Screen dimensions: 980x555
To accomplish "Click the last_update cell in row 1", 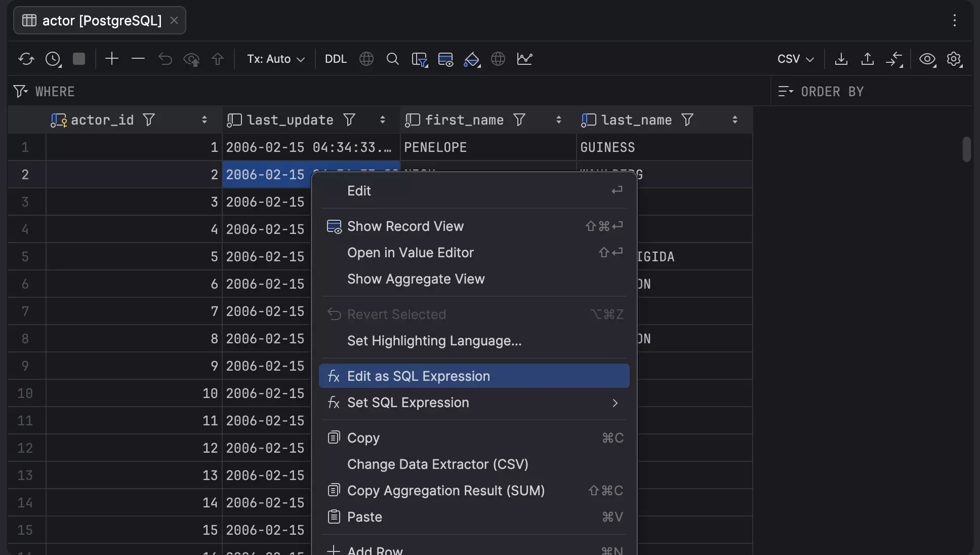I will 311,147.
